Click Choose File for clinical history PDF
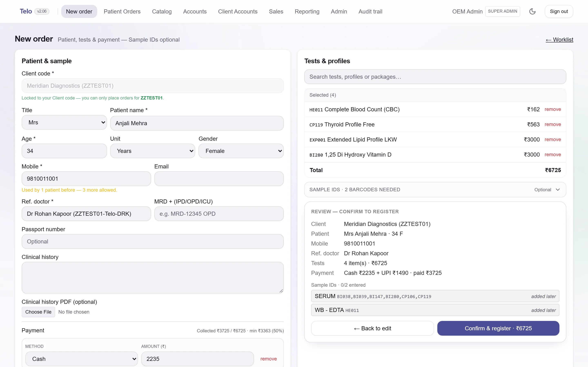Viewport: 588px width, 367px height. click(38, 312)
